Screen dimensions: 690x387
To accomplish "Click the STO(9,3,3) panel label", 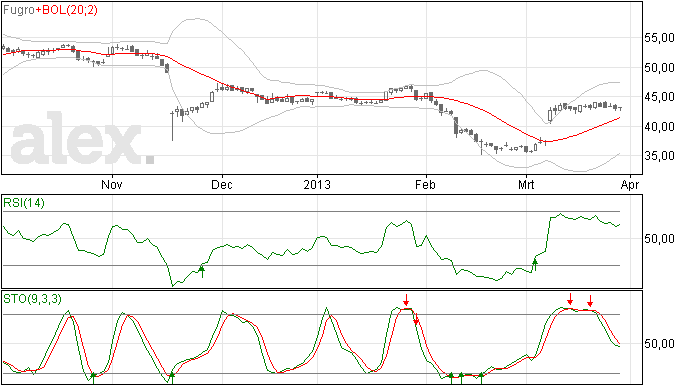I will tap(32, 299).
